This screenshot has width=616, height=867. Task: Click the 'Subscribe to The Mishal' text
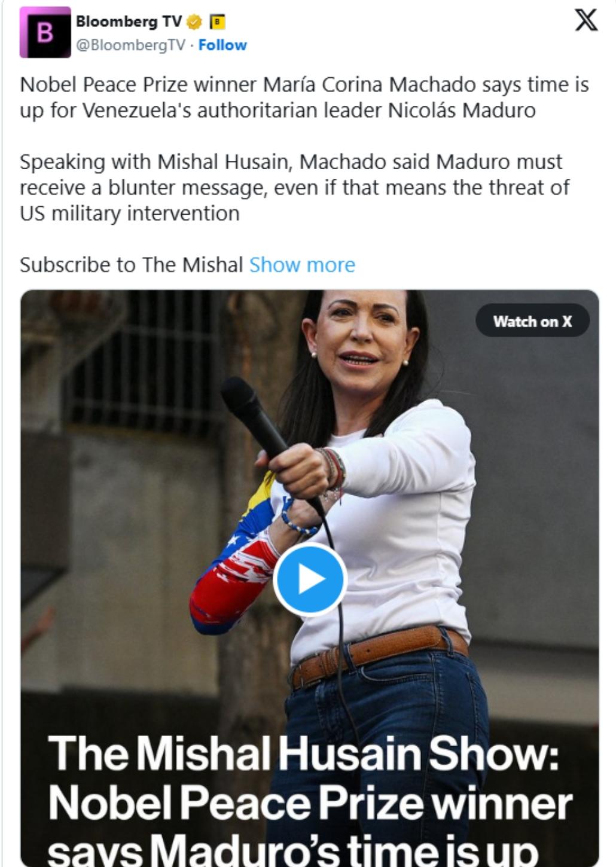tap(131, 265)
